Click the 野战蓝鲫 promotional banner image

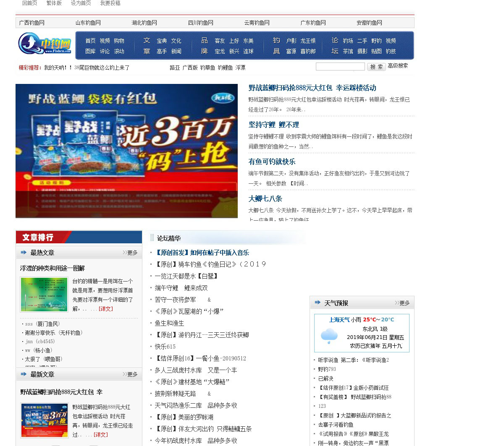[126, 151]
